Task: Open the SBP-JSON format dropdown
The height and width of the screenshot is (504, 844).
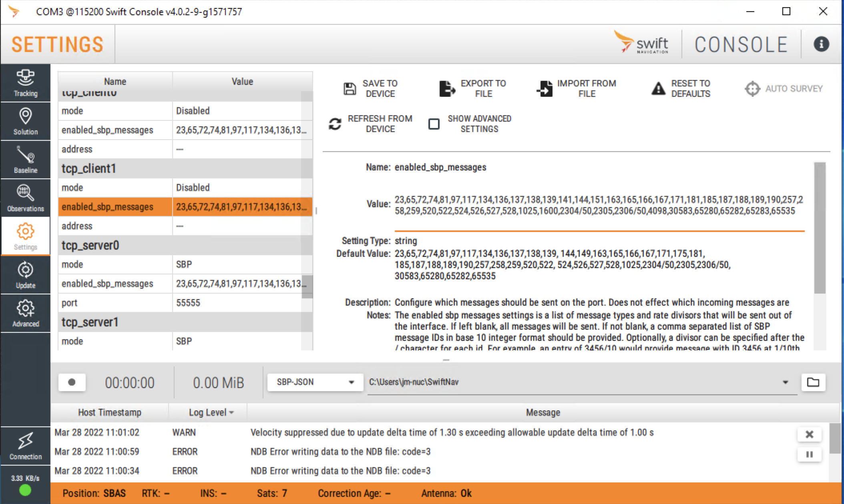Action: point(315,382)
